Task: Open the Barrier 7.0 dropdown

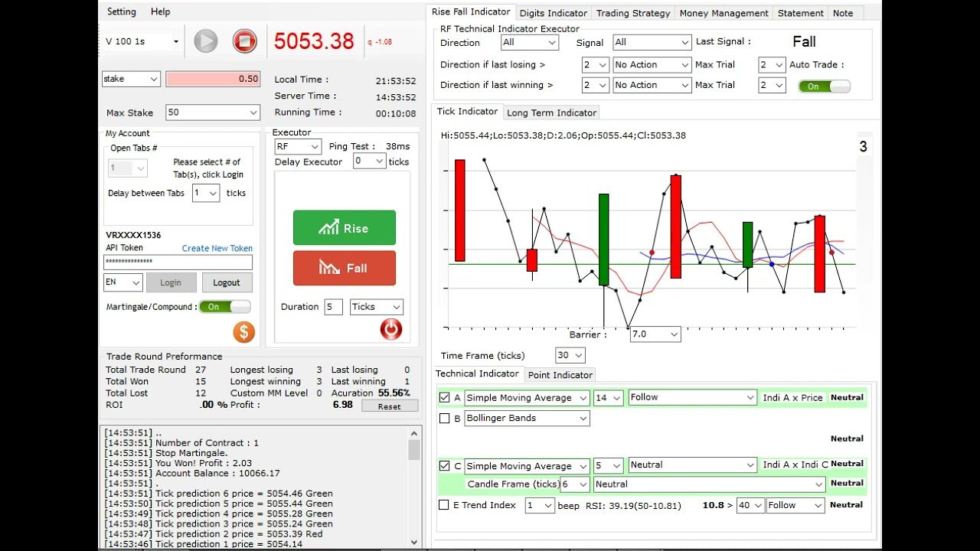Action: [655, 334]
